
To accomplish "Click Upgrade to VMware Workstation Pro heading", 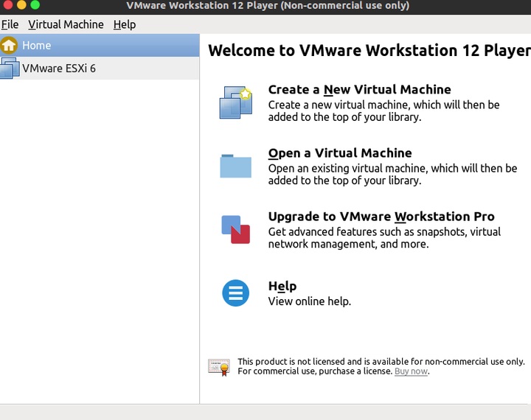I will (x=381, y=216).
